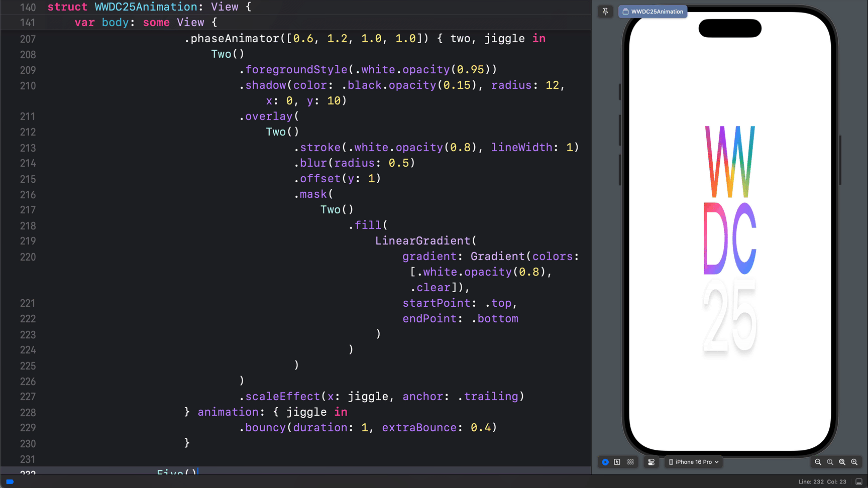868x488 pixels.
Task: Click the 'WW' gradient letters in preview
Action: click(x=730, y=162)
